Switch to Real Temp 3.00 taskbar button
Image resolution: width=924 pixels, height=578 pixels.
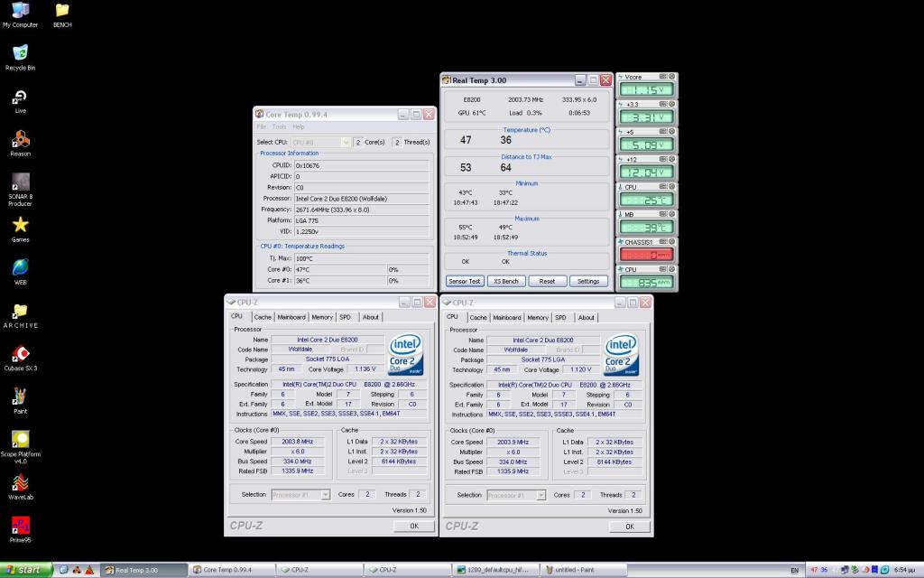point(144,571)
